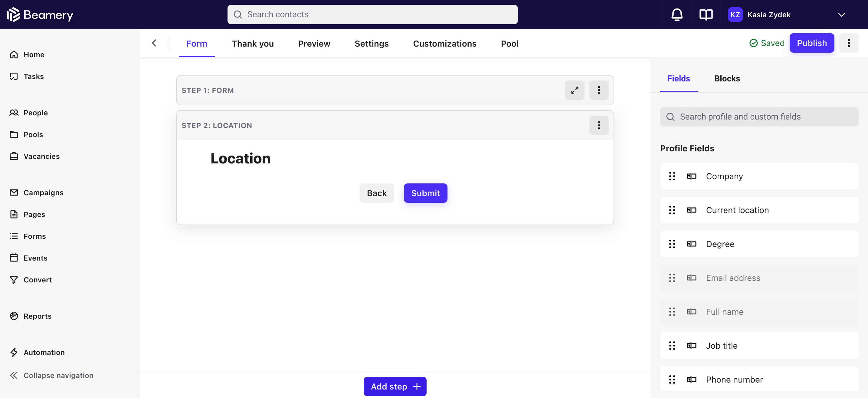Select the Current location field

(759, 210)
